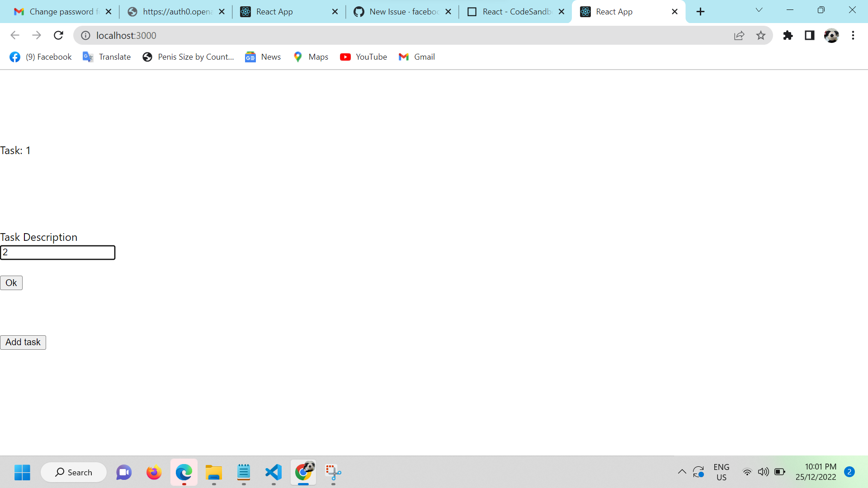Expand hidden icons in system tray
Screen dimensions: 868x488
tap(682, 472)
